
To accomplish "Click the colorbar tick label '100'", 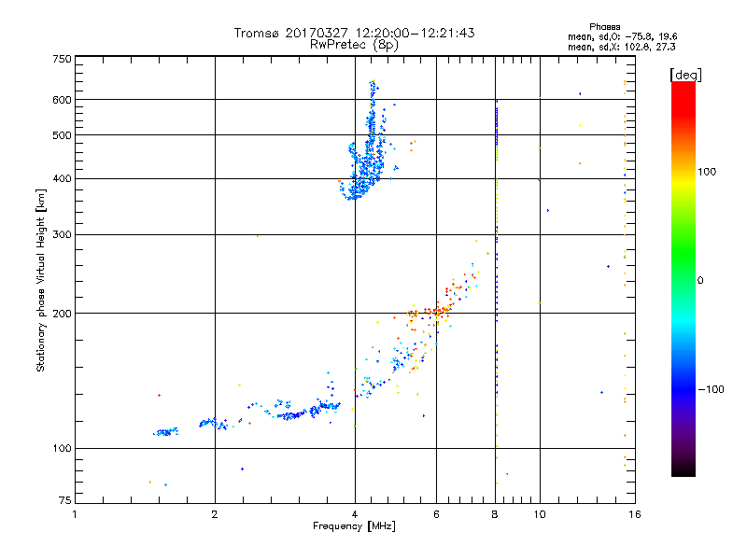I will click(707, 172).
